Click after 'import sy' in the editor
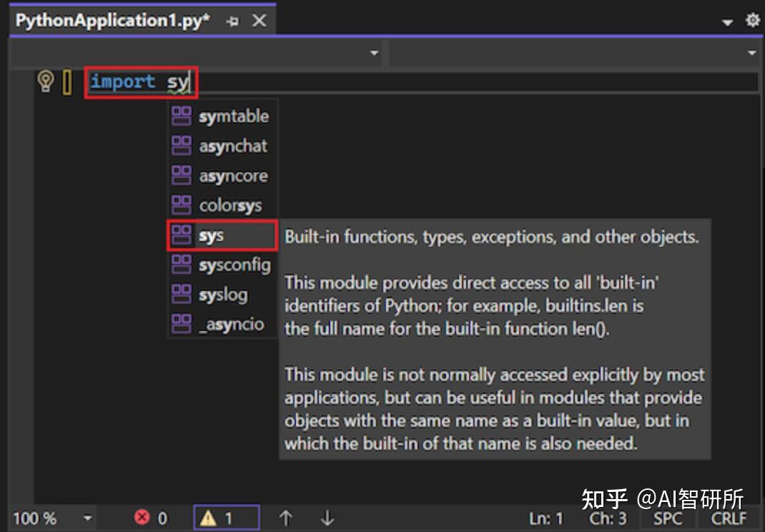 tap(189, 82)
